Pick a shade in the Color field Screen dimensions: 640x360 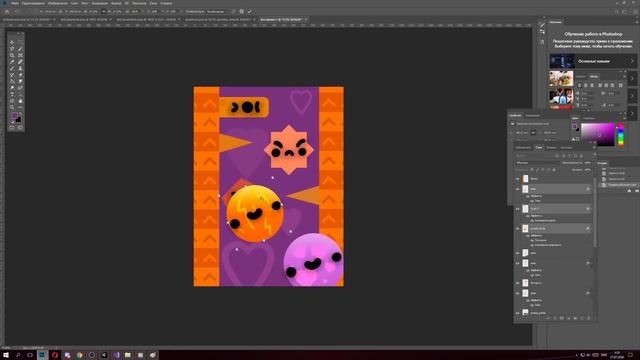click(x=598, y=134)
